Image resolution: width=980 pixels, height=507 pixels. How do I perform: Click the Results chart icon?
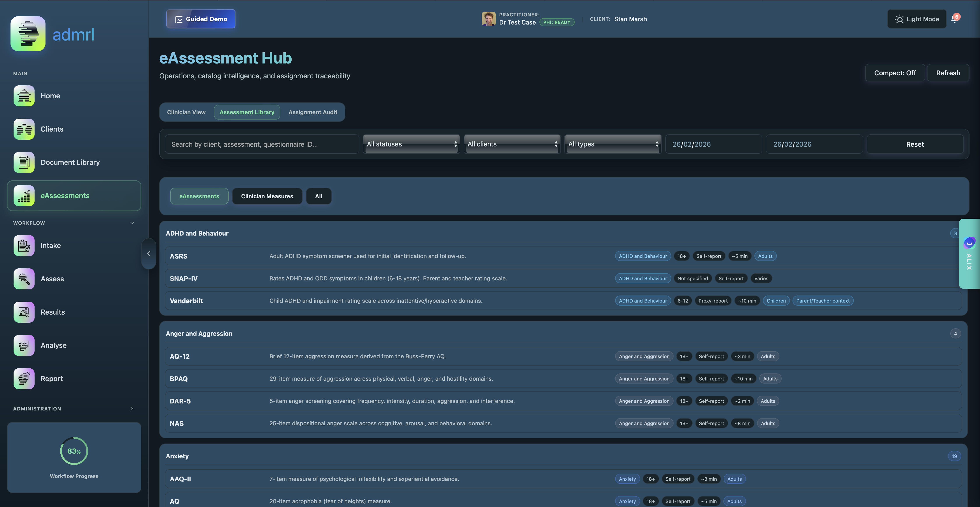coord(24,312)
